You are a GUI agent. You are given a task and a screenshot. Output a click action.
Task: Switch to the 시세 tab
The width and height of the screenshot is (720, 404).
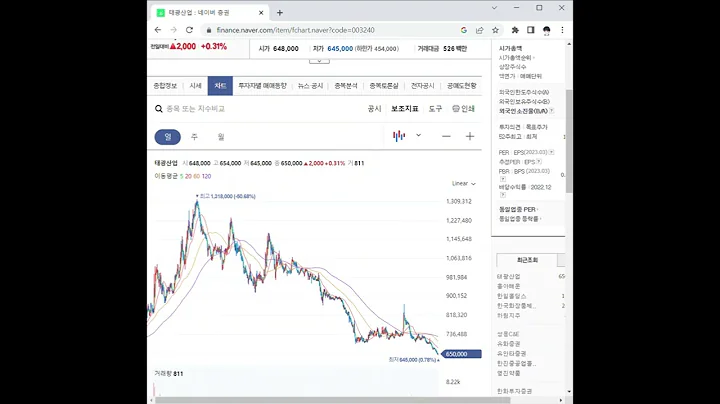pyautogui.click(x=196, y=86)
